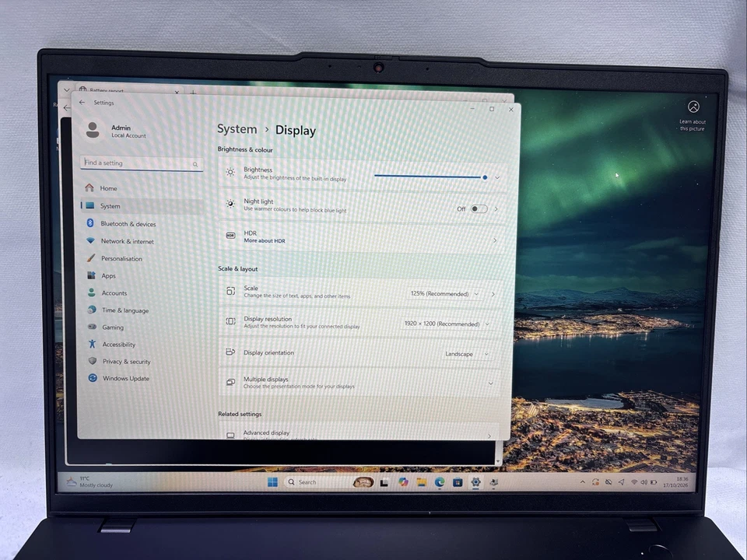The height and width of the screenshot is (560, 747).
Task: Open HDR settings chevron
Action: (495, 240)
